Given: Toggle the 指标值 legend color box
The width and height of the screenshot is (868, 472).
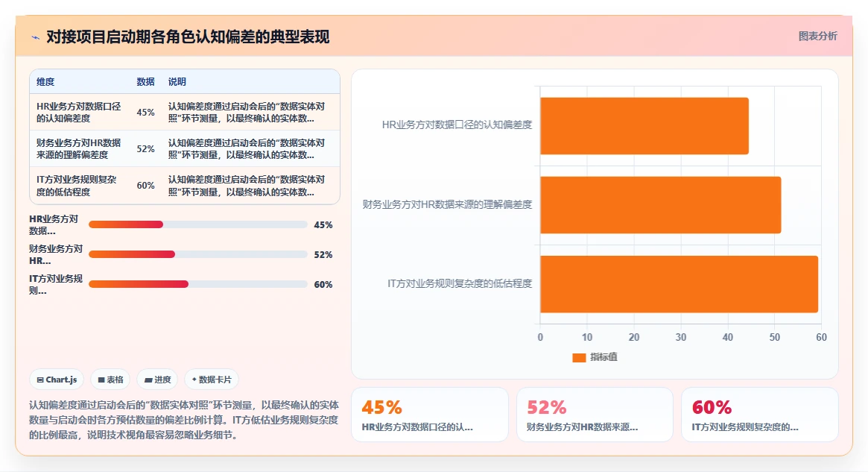Looking at the screenshot, I should click(579, 357).
